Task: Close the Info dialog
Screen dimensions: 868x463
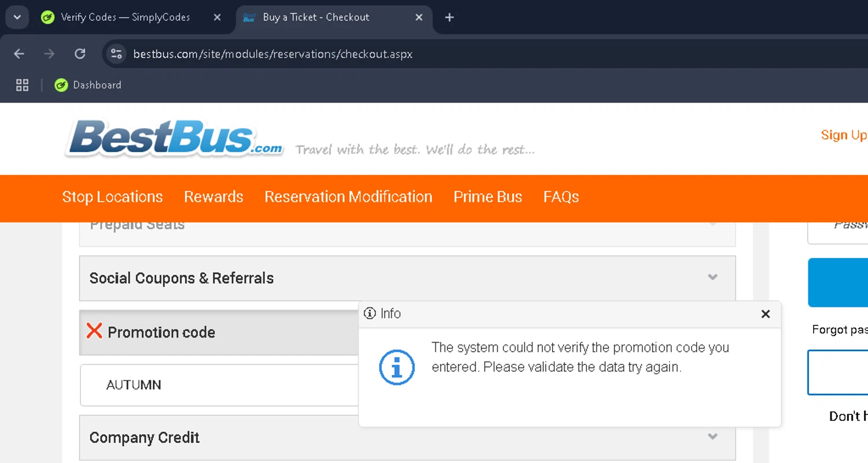Action: coord(766,314)
